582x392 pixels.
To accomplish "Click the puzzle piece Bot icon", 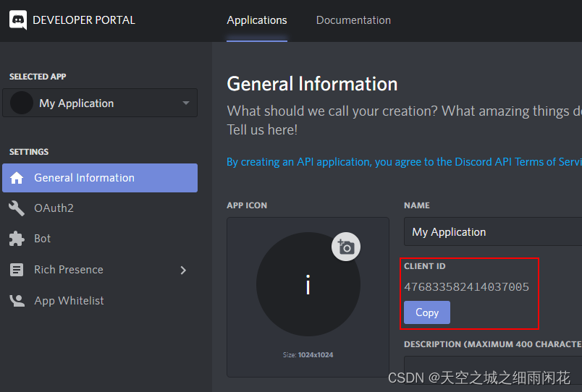I will (17, 239).
